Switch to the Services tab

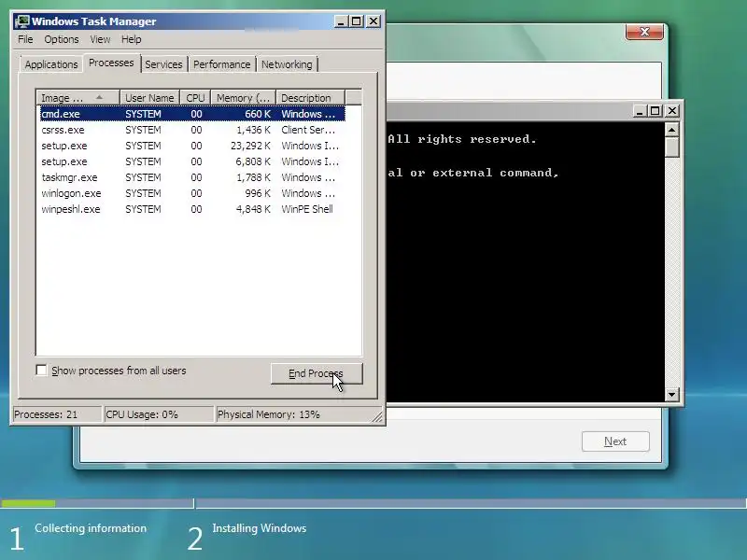[x=163, y=64]
